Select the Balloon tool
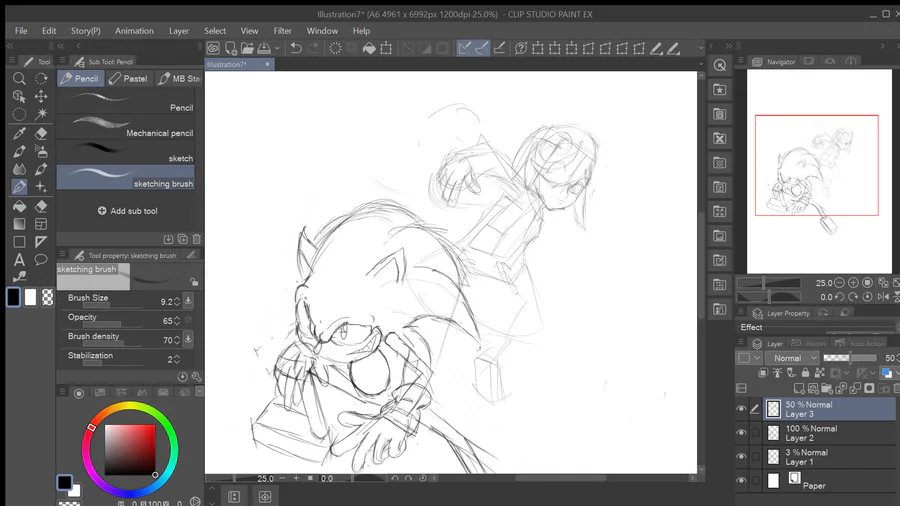 (41, 260)
